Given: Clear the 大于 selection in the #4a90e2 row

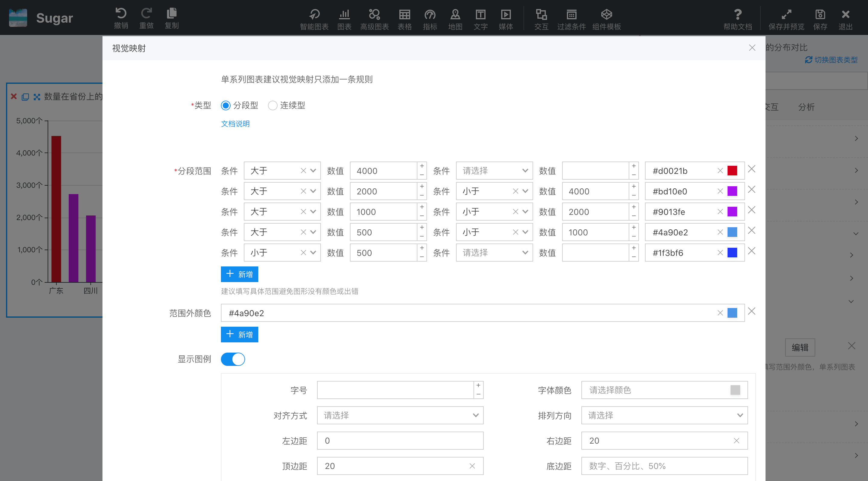Looking at the screenshot, I should click(x=303, y=232).
